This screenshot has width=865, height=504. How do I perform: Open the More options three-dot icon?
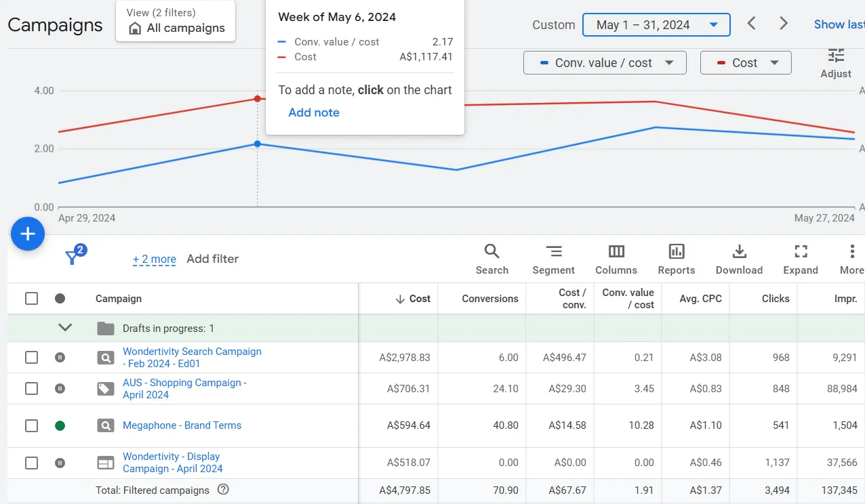850,252
